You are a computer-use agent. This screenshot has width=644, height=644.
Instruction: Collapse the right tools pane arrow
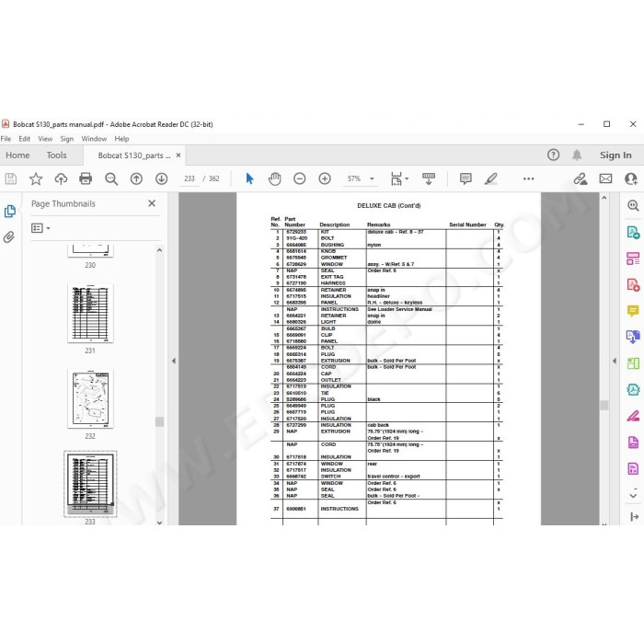click(614, 361)
